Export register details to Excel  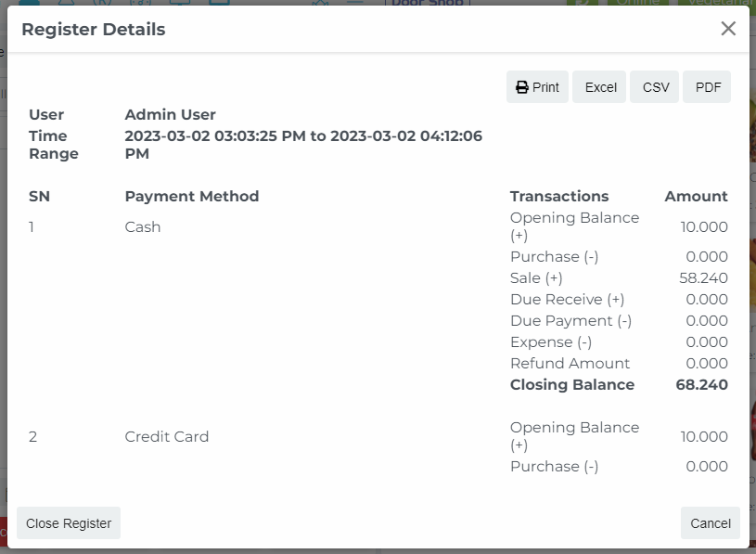coord(600,87)
